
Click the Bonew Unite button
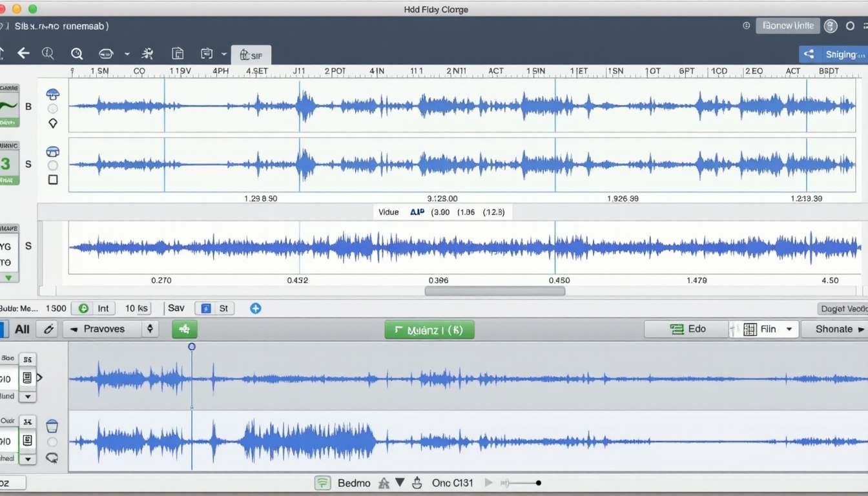pyautogui.click(x=788, y=26)
